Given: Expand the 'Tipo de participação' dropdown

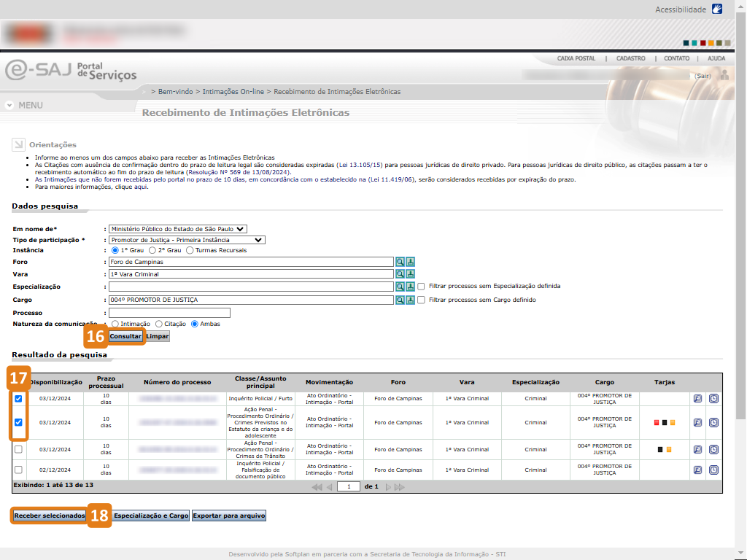Looking at the screenshot, I should click(187, 240).
